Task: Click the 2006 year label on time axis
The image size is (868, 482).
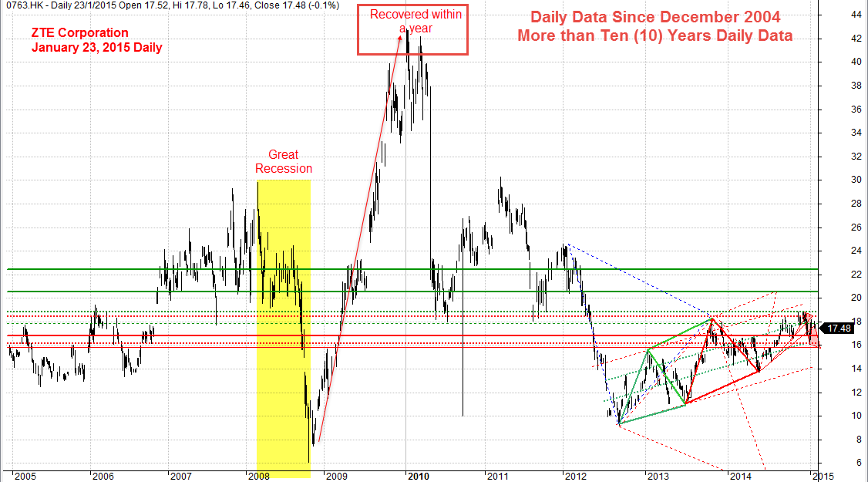Action: click(x=103, y=476)
